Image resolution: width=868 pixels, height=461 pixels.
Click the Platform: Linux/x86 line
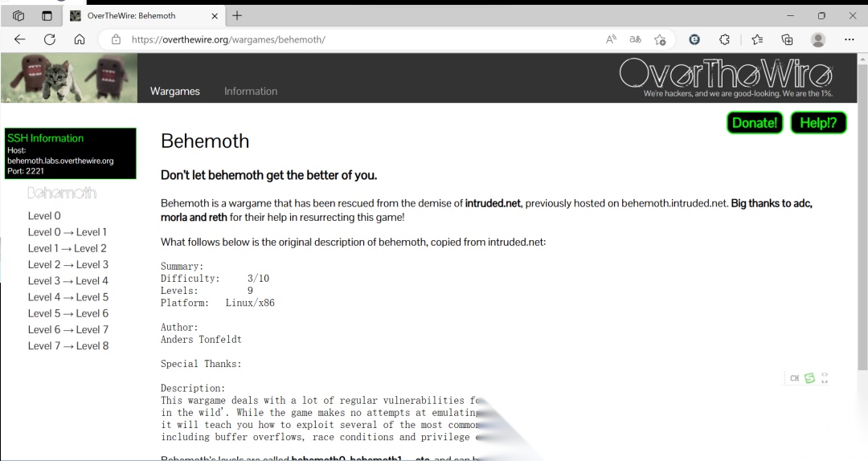[218, 303]
